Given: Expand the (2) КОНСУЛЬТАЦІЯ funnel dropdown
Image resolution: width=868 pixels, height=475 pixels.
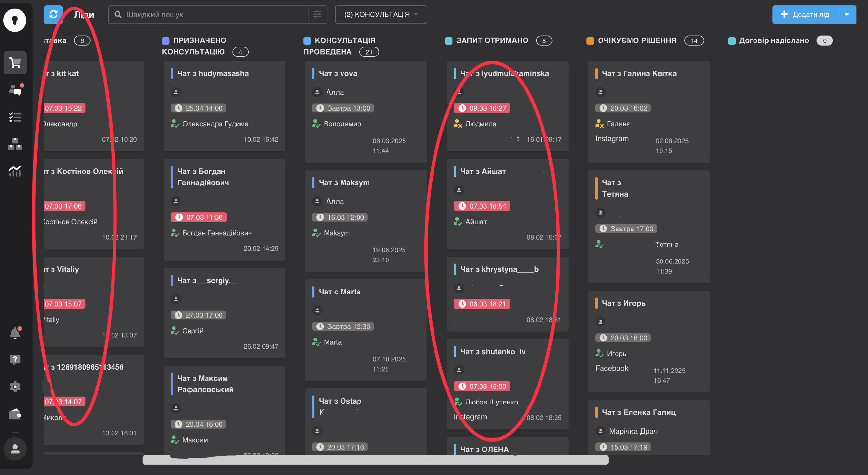Looking at the screenshot, I should 381,14.
